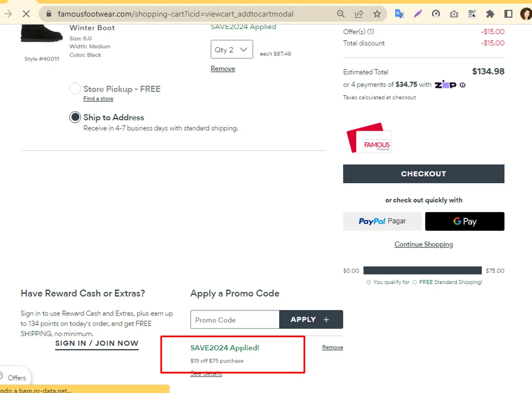Open the zoom magnifier icon in address bar
Image resolution: width=532 pixels, height=393 pixels.
coord(340,14)
